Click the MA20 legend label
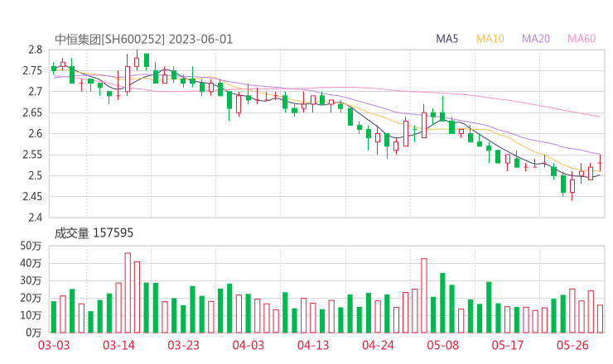The image size is (613, 364). click(x=536, y=39)
